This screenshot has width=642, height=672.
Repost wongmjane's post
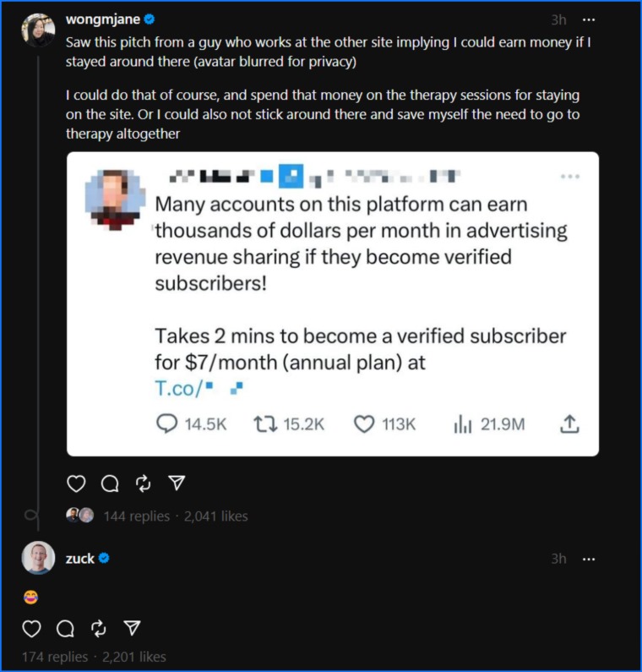coord(143,484)
